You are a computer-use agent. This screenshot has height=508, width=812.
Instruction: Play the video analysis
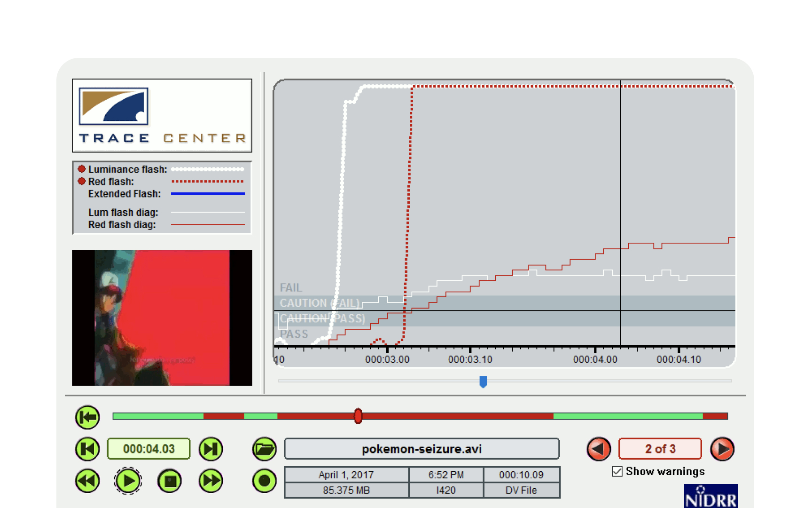128,481
